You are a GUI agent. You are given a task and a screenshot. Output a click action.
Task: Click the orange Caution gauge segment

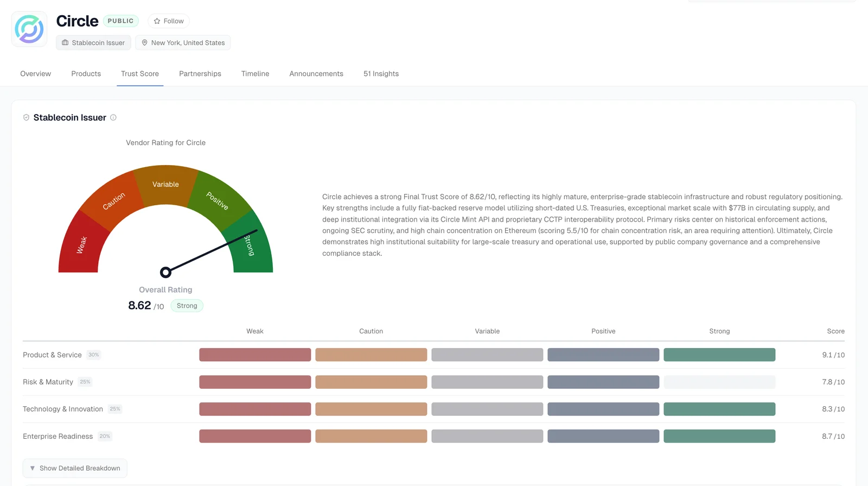(113, 200)
